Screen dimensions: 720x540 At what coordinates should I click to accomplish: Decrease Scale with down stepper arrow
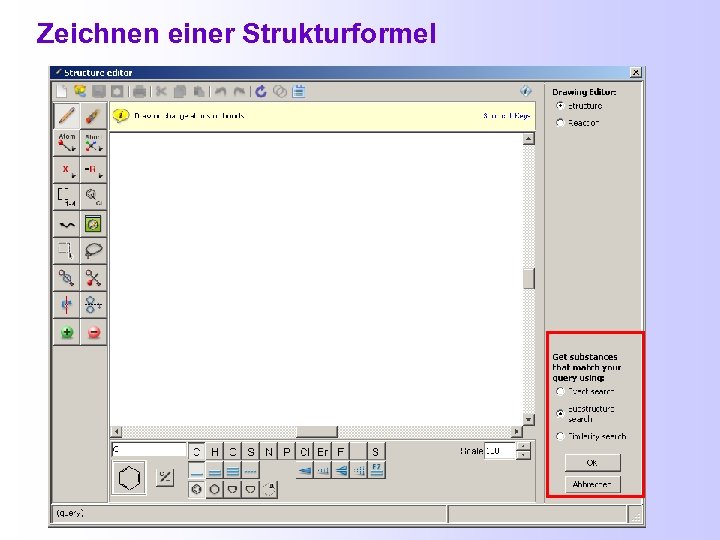click(523, 455)
